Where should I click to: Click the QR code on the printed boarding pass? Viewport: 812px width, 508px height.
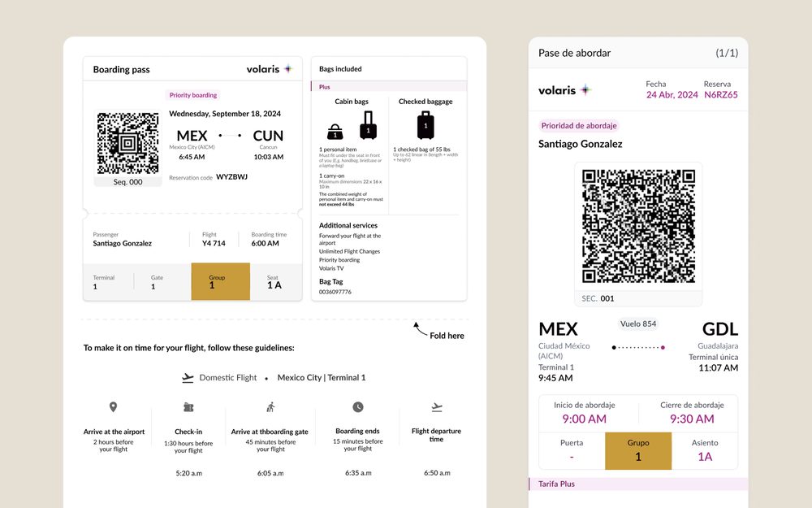pos(128,144)
